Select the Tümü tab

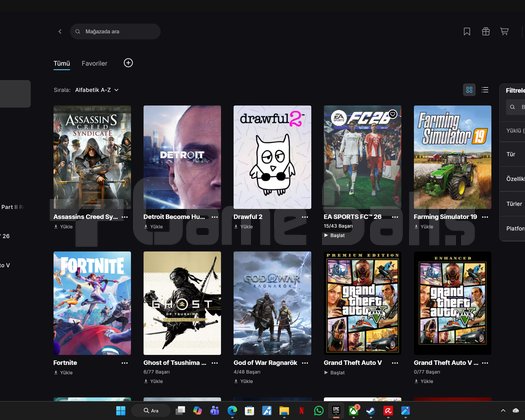pos(62,63)
